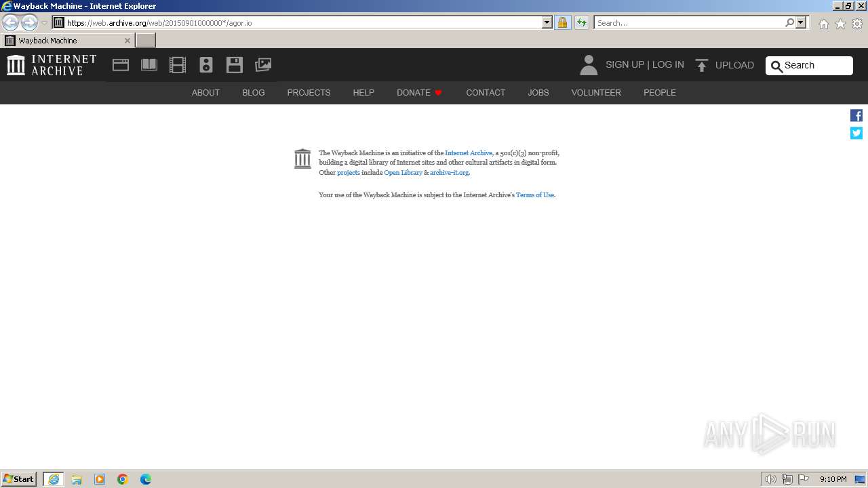This screenshot has height=488, width=868.
Task: Open the Software floppy disk icon
Action: coord(235,65)
